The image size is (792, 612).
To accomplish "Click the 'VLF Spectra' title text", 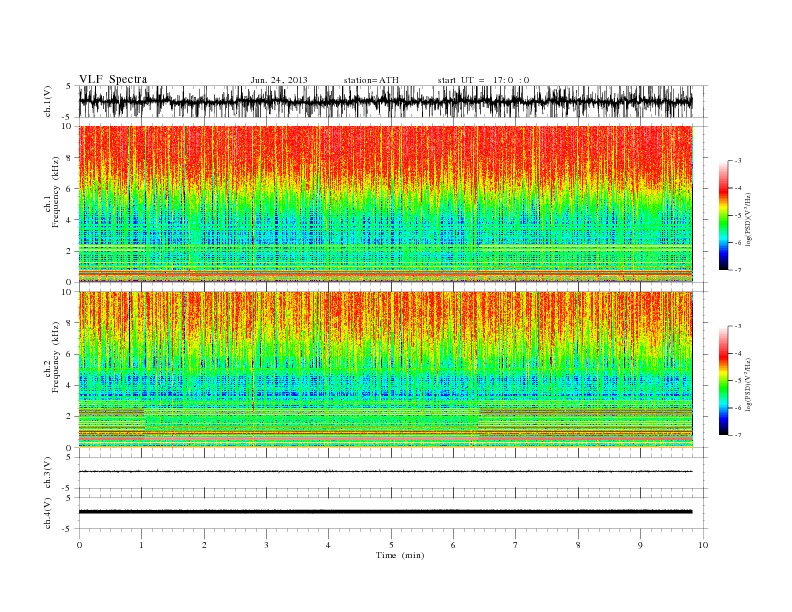I will tap(113, 79).
